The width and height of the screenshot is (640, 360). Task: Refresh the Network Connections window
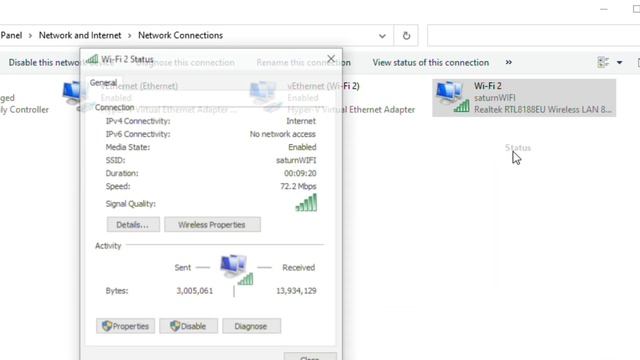coord(406,36)
